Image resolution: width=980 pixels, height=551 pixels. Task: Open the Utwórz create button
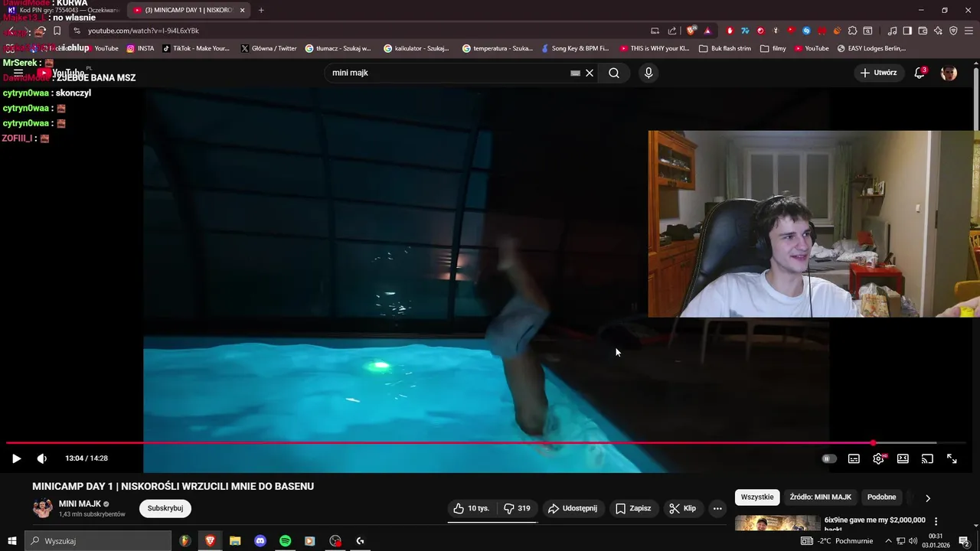(x=878, y=73)
